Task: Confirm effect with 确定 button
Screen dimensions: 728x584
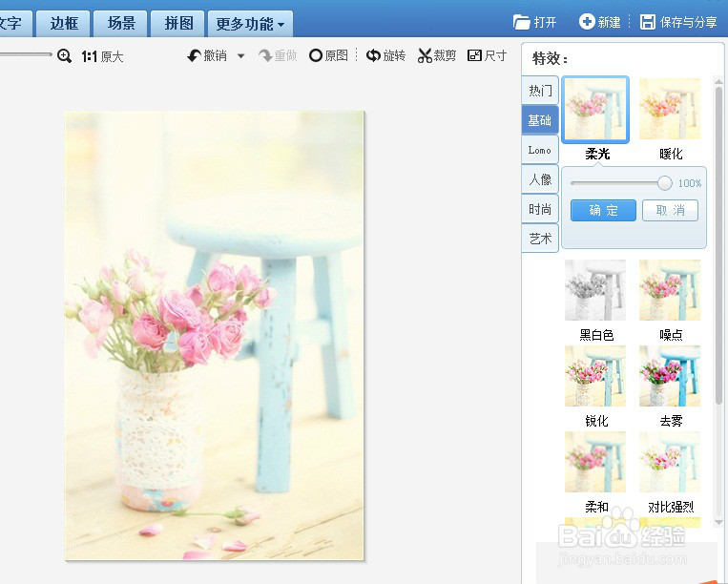Action: click(603, 211)
